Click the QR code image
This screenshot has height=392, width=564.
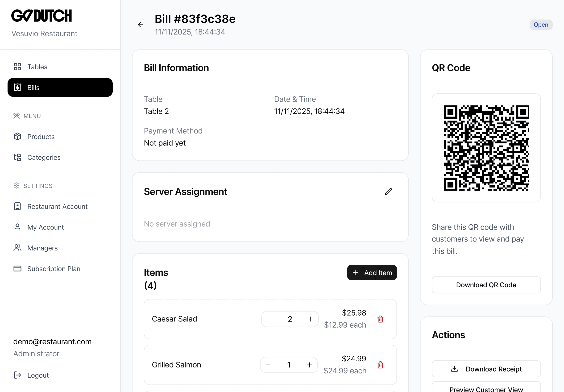point(486,148)
